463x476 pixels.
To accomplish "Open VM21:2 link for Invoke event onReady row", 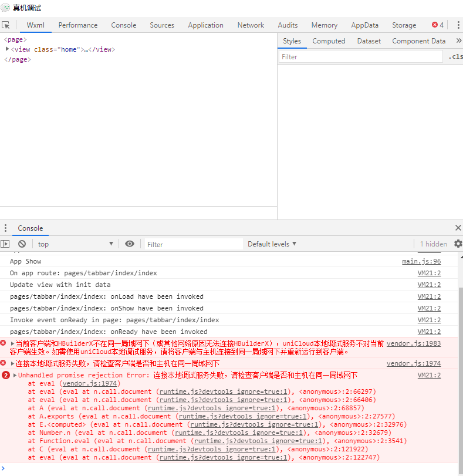I will pyautogui.click(x=429, y=320).
